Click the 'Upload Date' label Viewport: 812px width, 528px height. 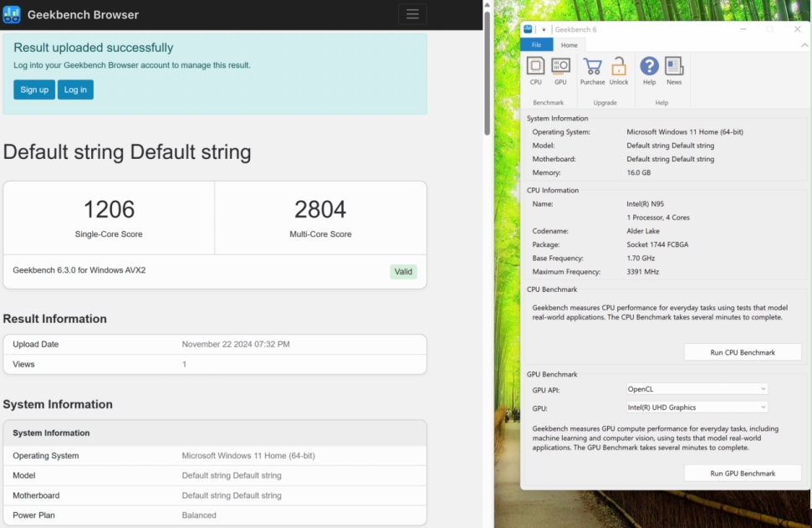coord(36,344)
